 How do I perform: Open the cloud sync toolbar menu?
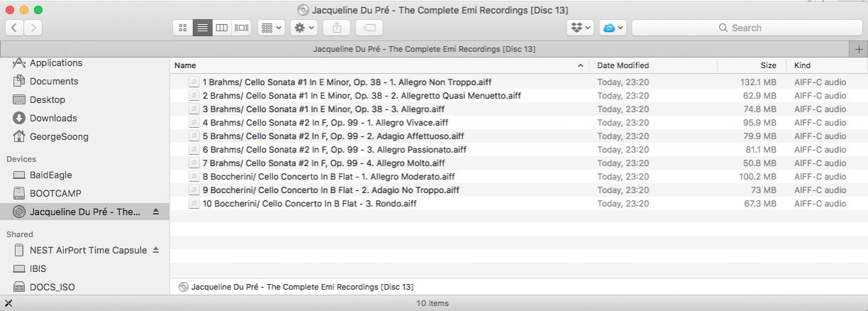(x=612, y=28)
